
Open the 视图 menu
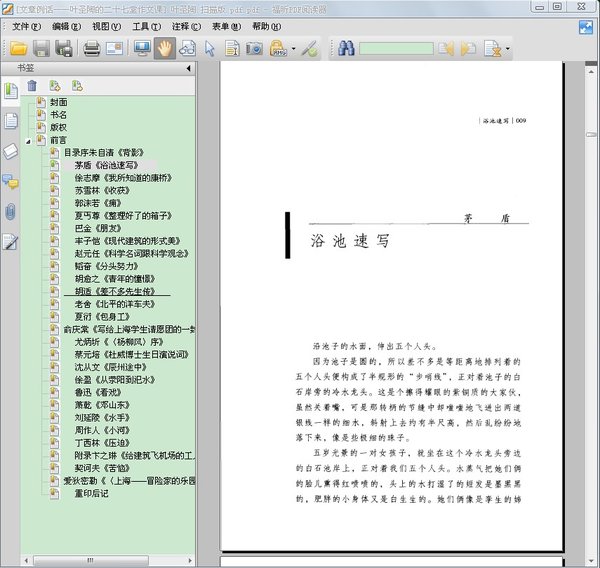click(x=106, y=26)
